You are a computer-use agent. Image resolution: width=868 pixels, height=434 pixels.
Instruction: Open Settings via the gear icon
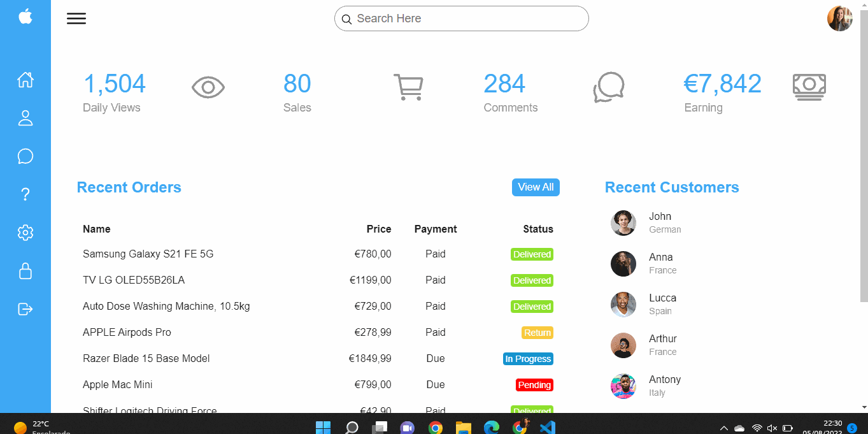[25, 233]
